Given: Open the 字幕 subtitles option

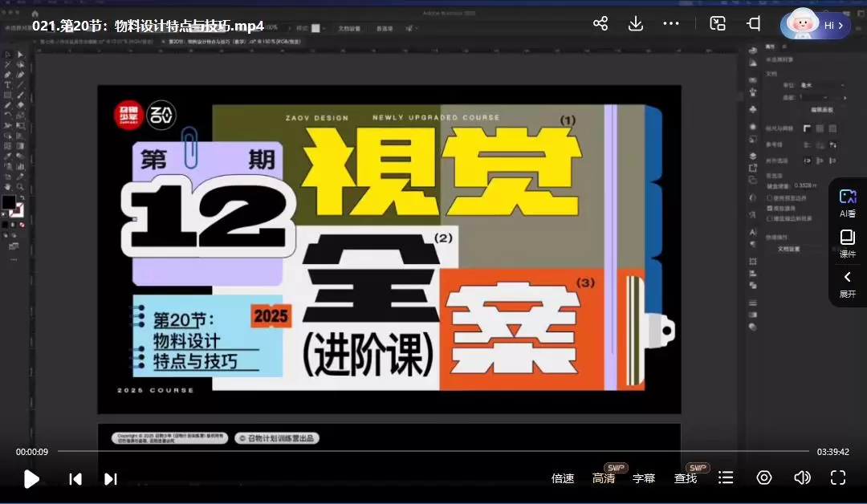Looking at the screenshot, I should point(644,478).
